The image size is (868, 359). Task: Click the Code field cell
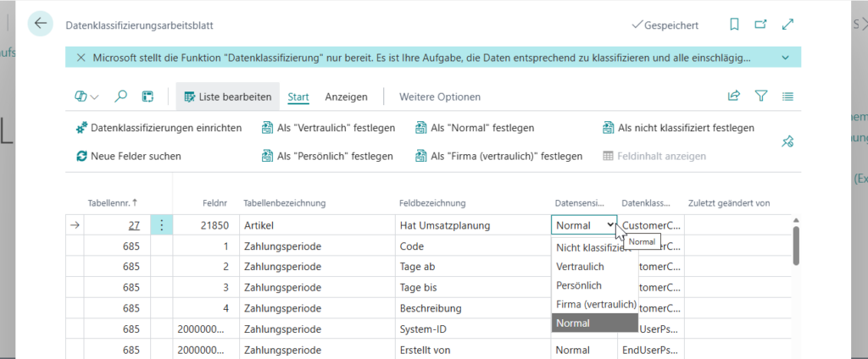tap(472, 246)
